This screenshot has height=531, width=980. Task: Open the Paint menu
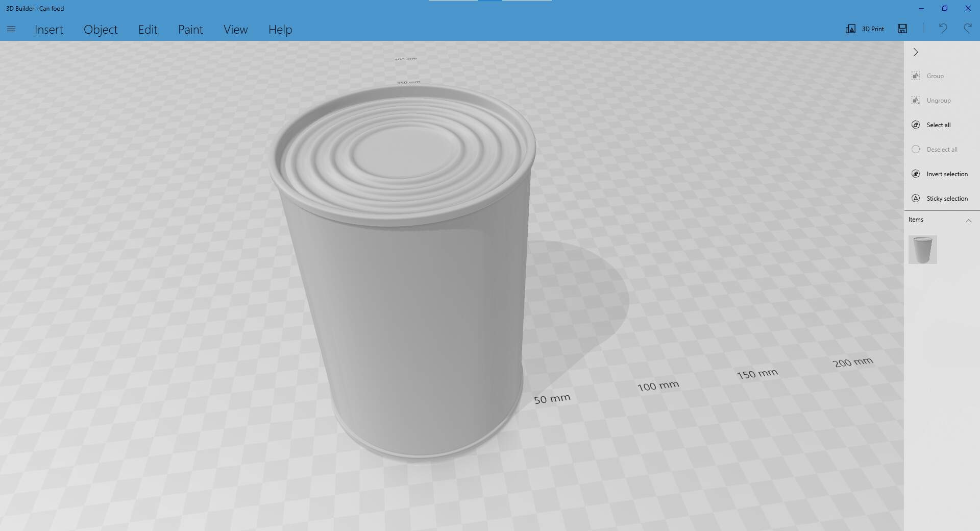[x=190, y=30]
